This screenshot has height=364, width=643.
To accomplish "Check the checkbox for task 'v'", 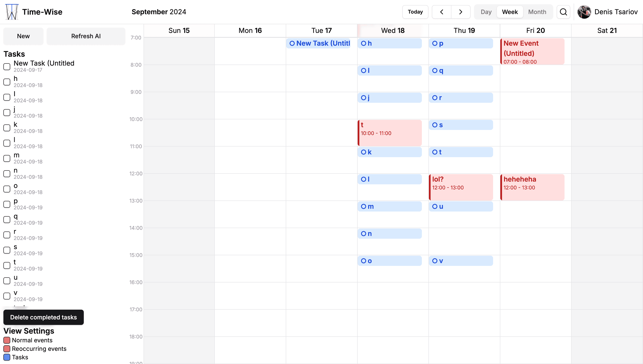I will [7, 296].
